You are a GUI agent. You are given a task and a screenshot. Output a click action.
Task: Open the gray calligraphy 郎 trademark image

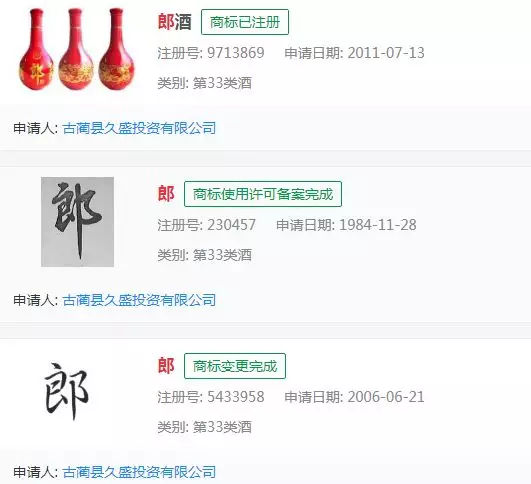(78, 222)
